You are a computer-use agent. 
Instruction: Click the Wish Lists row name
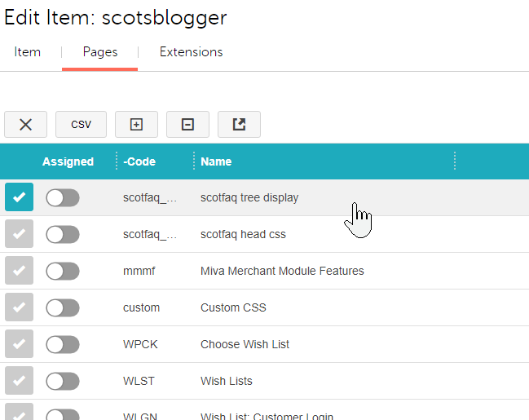click(226, 381)
